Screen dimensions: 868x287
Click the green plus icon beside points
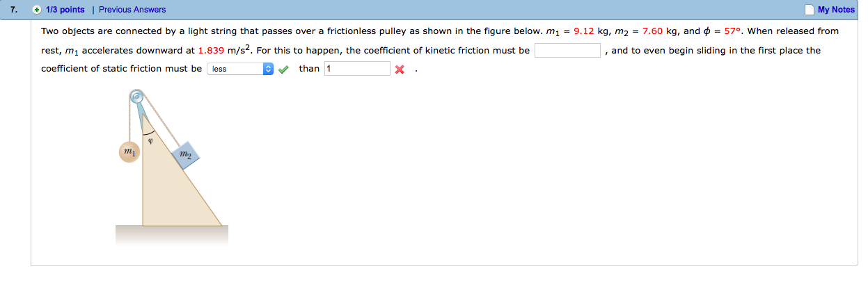pyautogui.click(x=36, y=10)
